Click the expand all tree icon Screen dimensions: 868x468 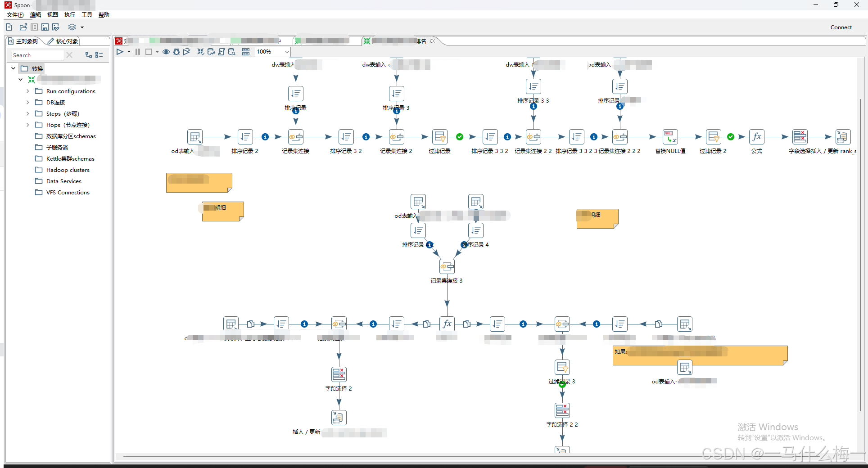tap(89, 55)
